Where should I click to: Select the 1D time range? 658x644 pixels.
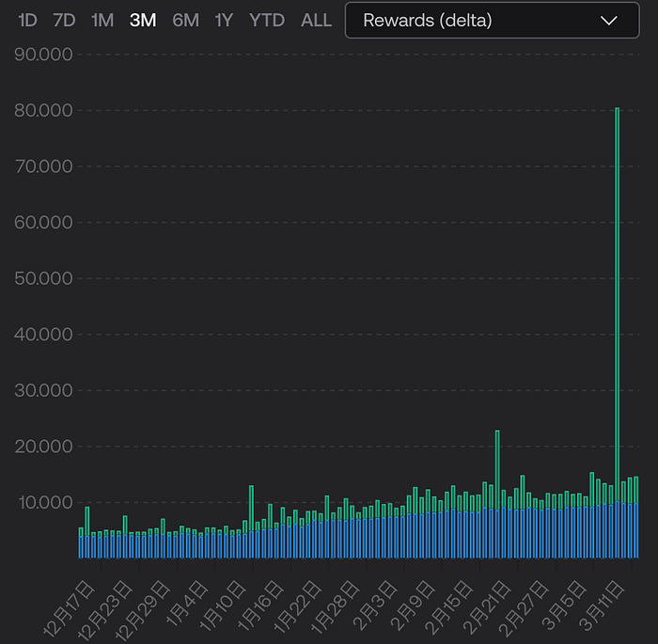(27, 20)
